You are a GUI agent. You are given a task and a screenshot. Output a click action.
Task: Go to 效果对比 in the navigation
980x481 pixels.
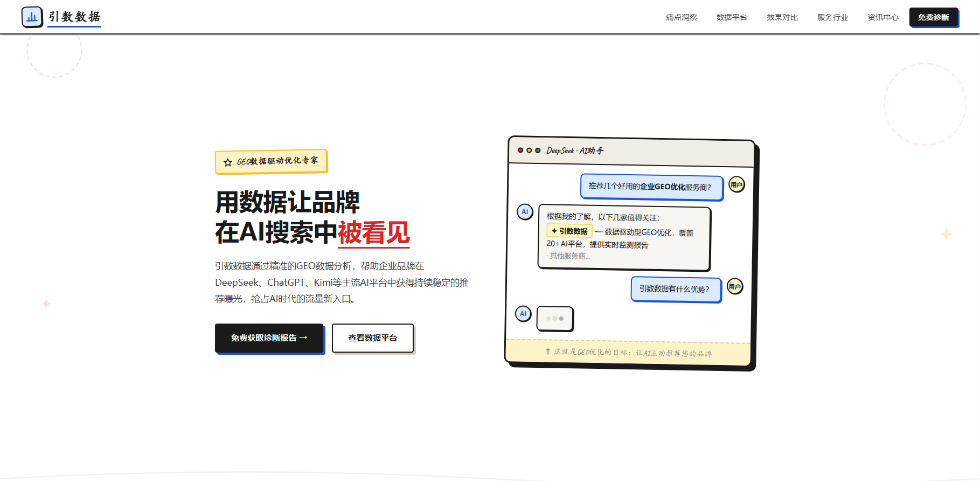[782, 17]
